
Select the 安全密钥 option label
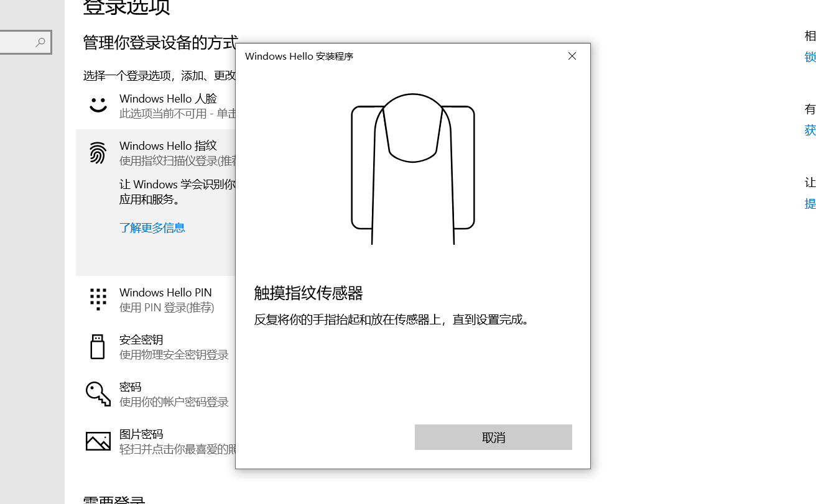tap(141, 339)
